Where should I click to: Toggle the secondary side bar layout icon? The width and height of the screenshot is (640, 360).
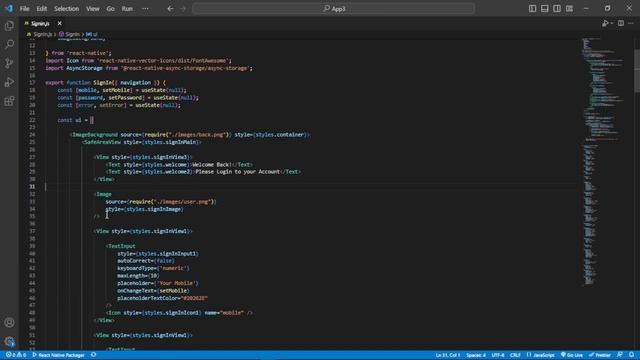[557, 9]
